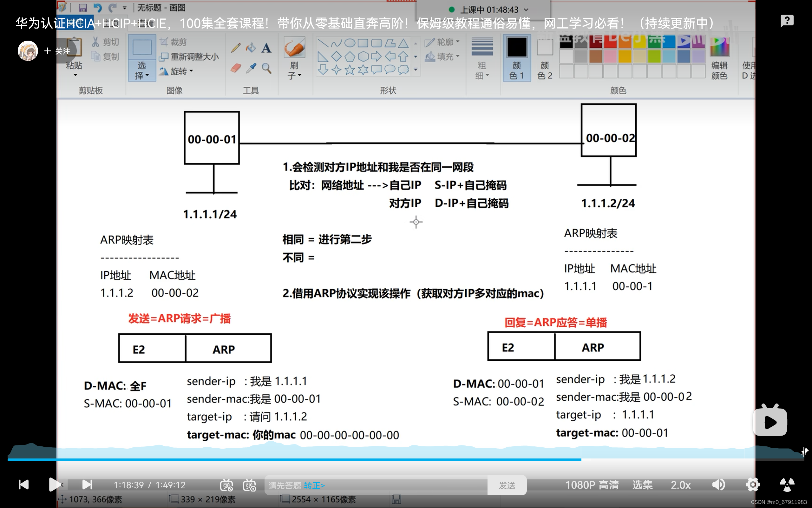Pick the lime green swatch
Image resolution: width=812 pixels, height=508 pixels.
(x=654, y=57)
